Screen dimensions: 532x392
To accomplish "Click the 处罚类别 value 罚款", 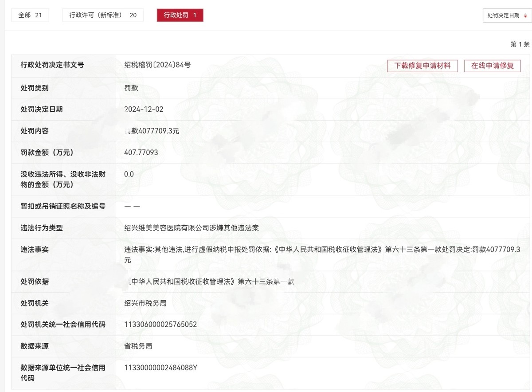I will (131, 88).
